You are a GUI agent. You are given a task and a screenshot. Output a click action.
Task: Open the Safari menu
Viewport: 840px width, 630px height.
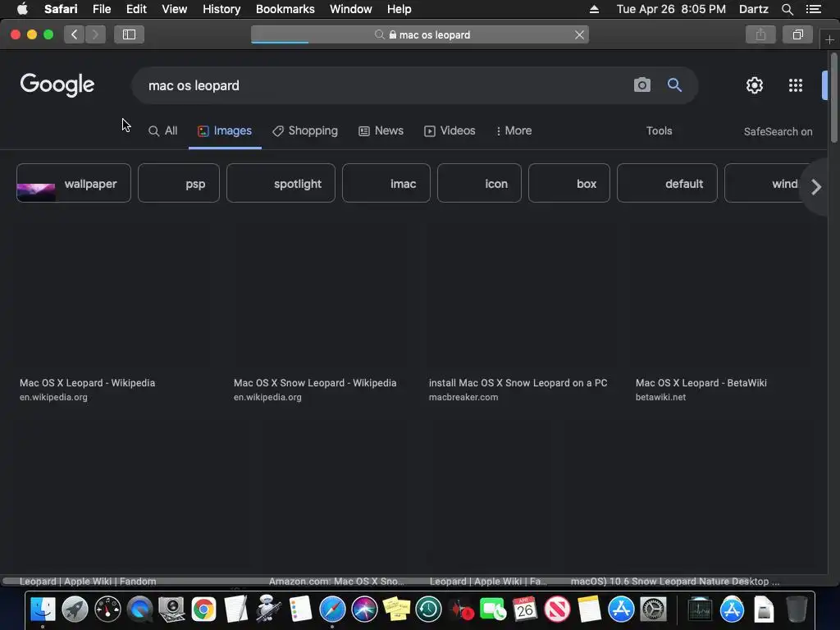[61, 9]
